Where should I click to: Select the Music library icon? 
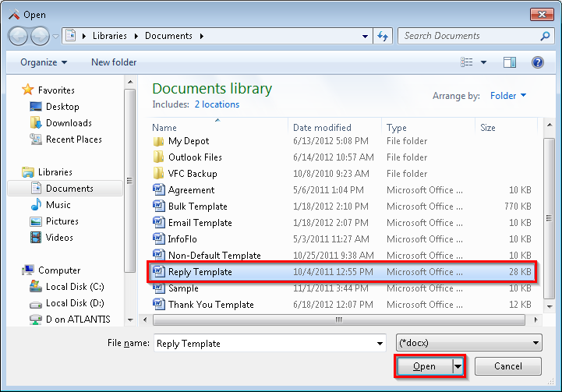(x=36, y=205)
